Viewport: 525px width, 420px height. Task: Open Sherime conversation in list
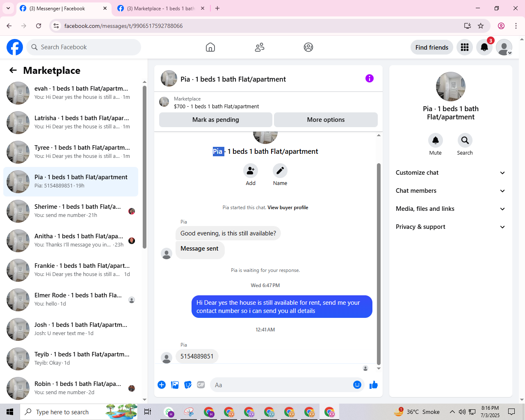click(71, 211)
